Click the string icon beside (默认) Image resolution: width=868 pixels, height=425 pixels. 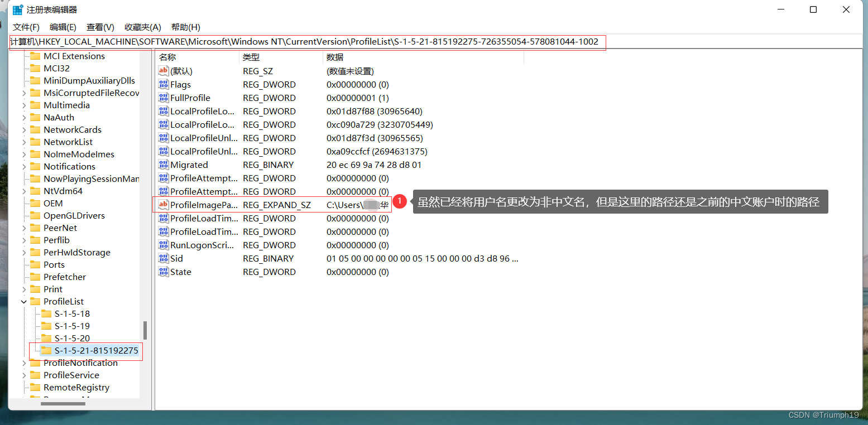point(163,71)
